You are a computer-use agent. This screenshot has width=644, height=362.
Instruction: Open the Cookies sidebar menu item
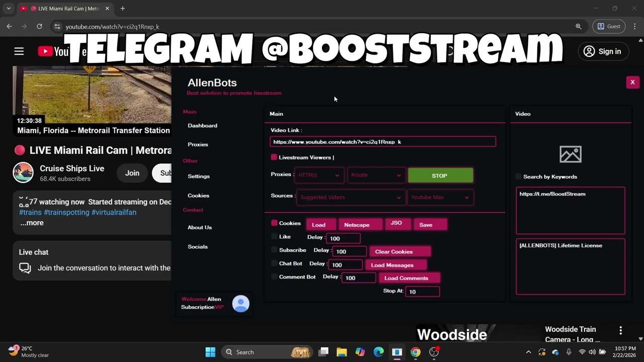(x=198, y=195)
